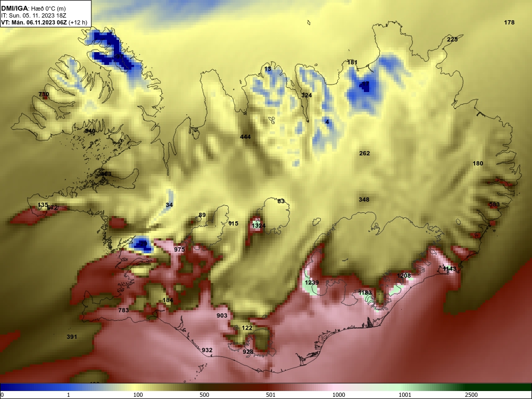Screen dimensions: 532x399
Task: Select the 500 tick on the color legend
Action: click(x=204, y=395)
